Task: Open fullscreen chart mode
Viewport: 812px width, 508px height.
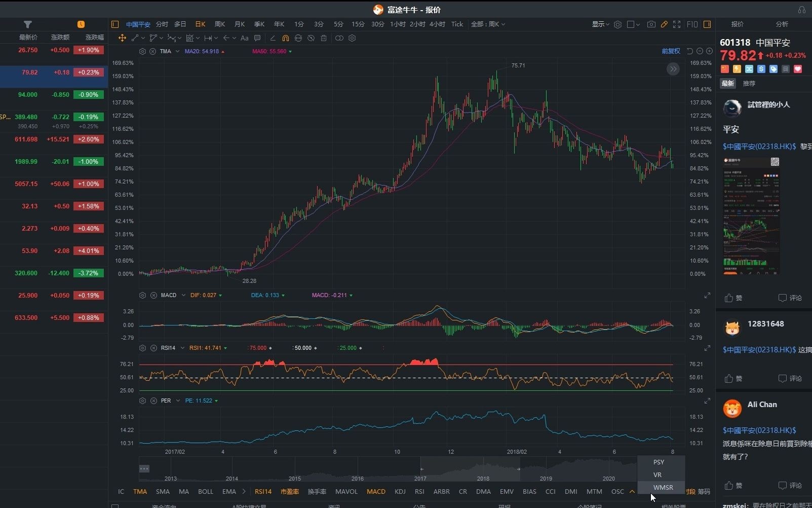Action: coord(677,24)
